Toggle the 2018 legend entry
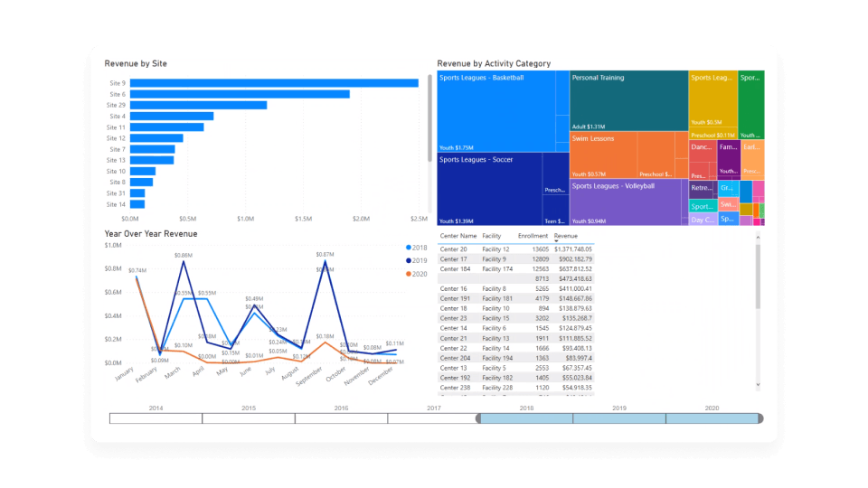The image size is (868, 488). 416,248
